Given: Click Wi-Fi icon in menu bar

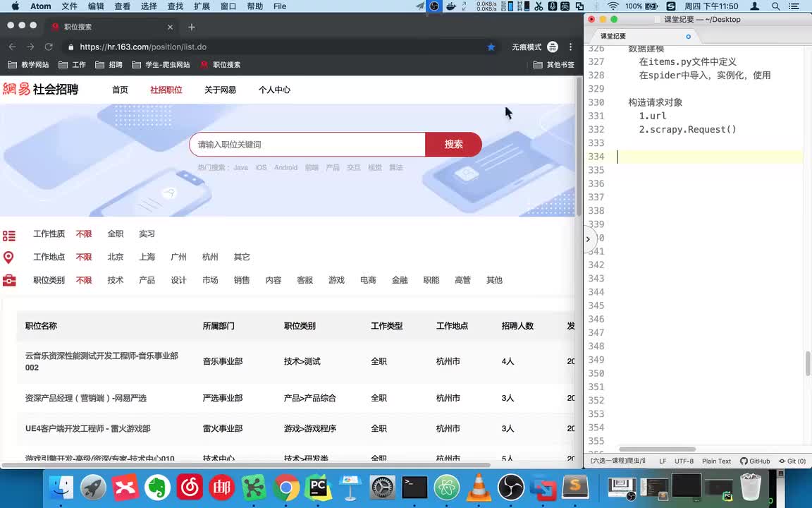Looking at the screenshot, I should tap(613, 6).
